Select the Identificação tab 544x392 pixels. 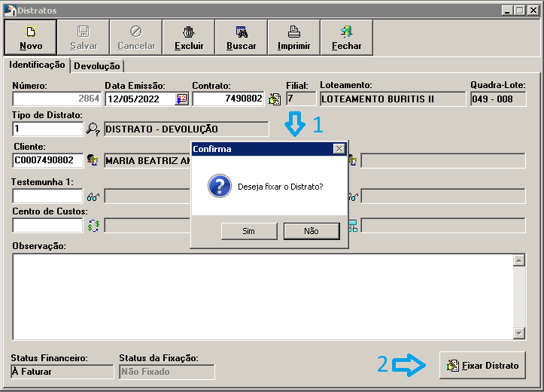37,65
